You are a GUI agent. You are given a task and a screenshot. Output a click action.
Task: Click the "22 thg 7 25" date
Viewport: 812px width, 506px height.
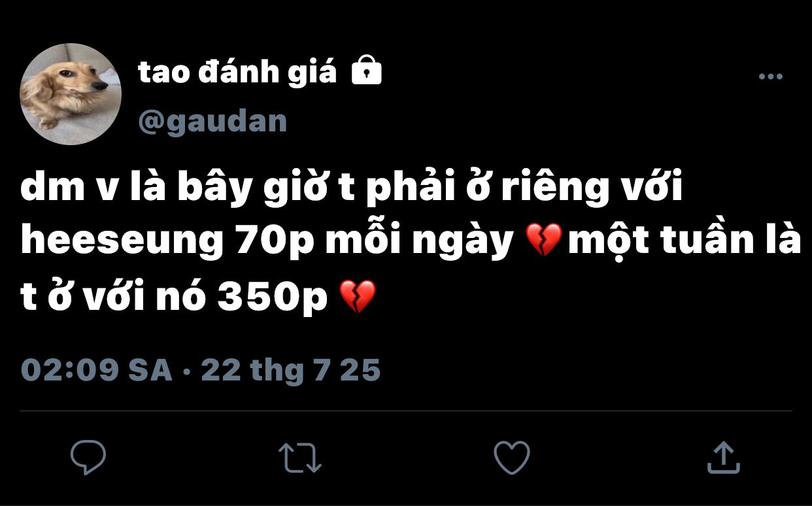coord(291,371)
